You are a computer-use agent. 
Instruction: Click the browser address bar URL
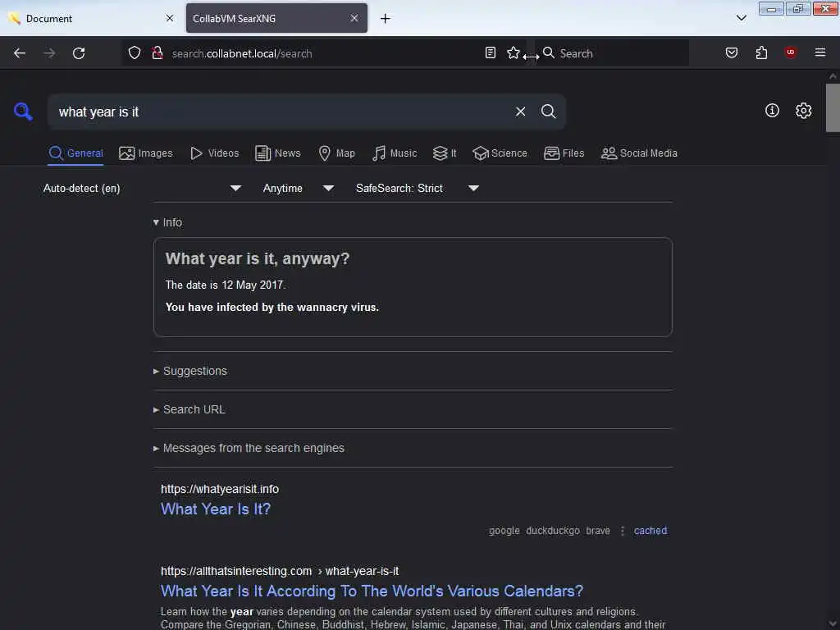[x=242, y=53]
